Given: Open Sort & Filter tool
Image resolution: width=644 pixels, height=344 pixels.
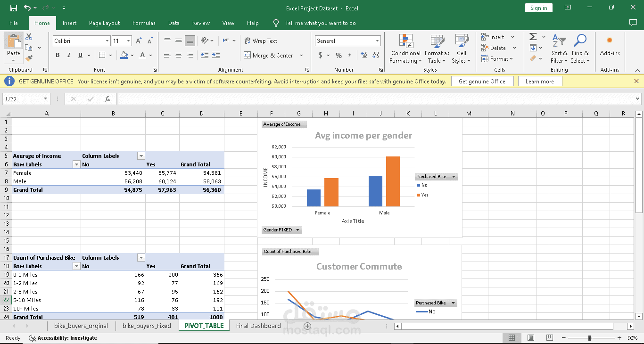Looking at the screenshot, I should pyautogui.click(x=559, y=49).
